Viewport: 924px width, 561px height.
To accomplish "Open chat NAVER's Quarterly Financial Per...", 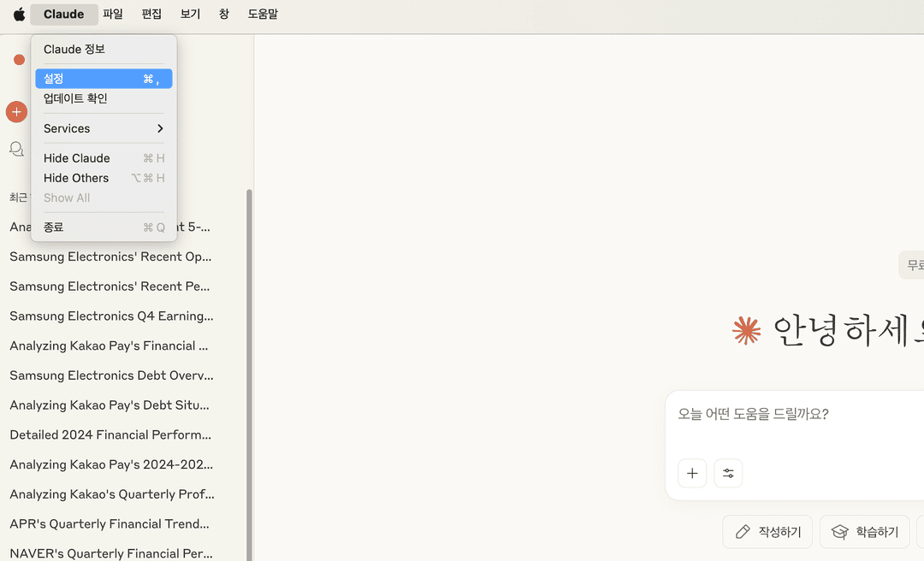I will coord(110,553).
